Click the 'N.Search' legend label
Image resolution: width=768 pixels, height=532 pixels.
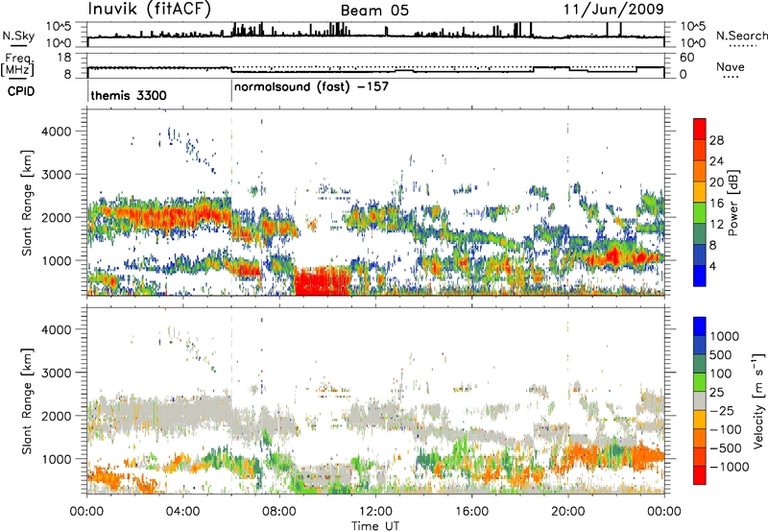point(741,36)
